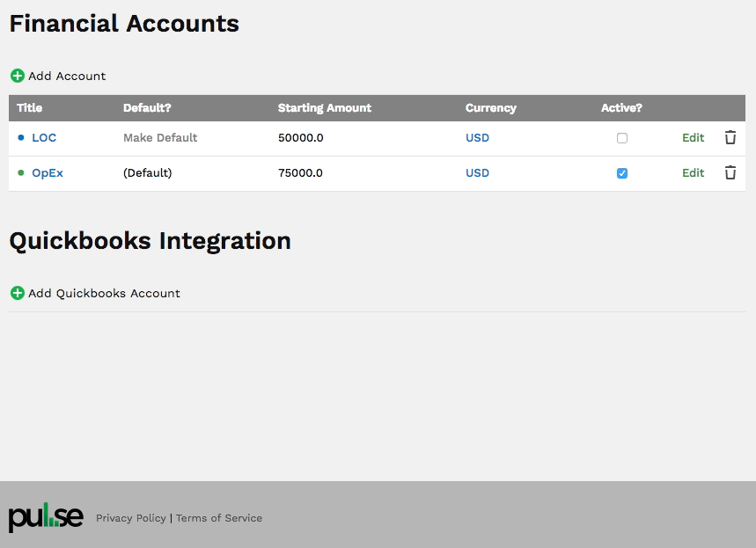Make LOC the default account
756x548 pixels.
coord(160,138)
